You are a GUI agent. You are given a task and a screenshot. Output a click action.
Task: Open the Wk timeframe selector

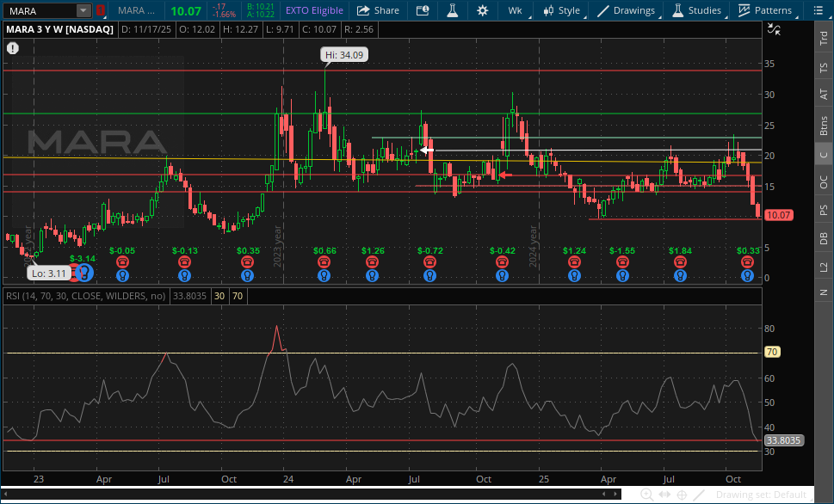tap(516, 10)
